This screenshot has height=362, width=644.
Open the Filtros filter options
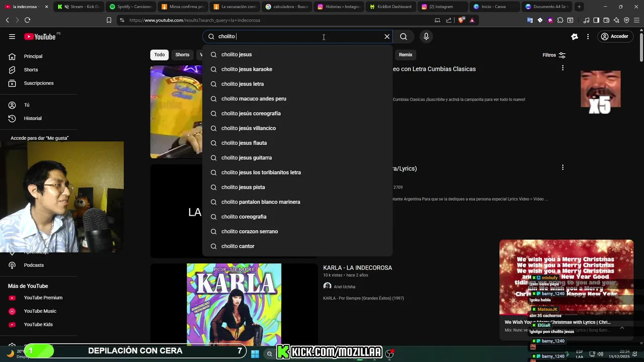click(x=554, y=55)
